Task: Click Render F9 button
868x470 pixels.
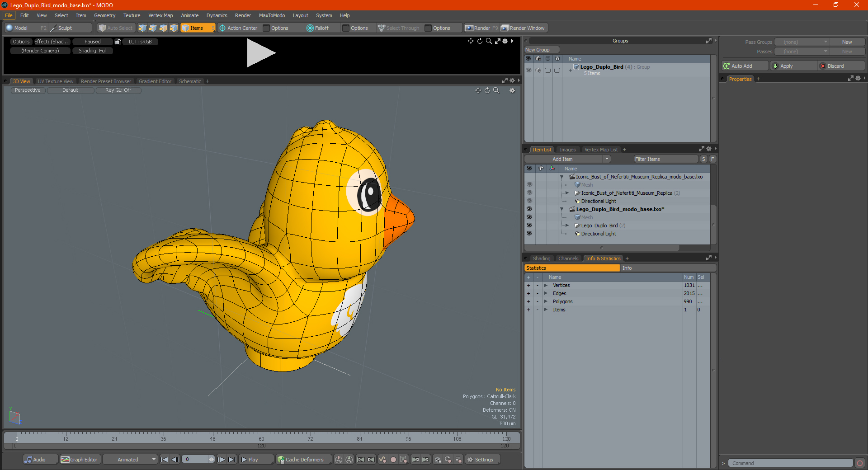Action: coord(481,28)
